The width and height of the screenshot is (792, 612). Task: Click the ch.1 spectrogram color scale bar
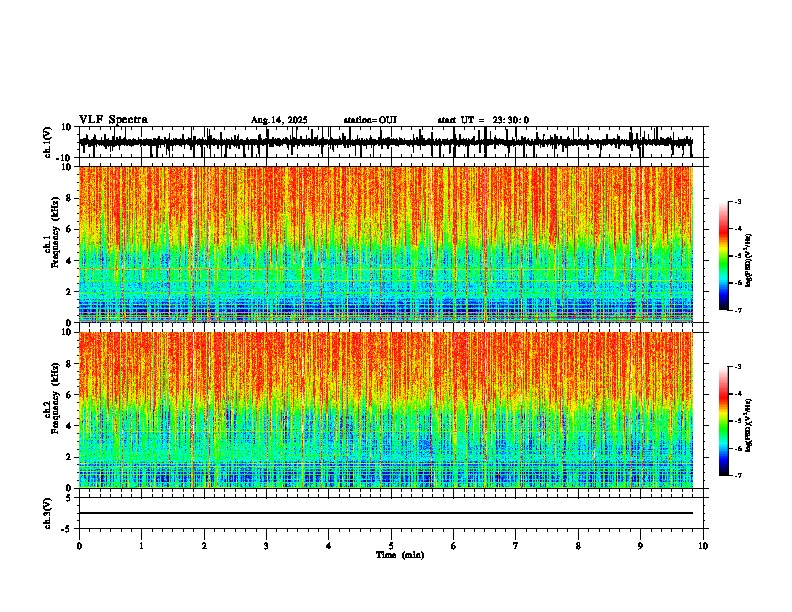click(x=724, y=256)
